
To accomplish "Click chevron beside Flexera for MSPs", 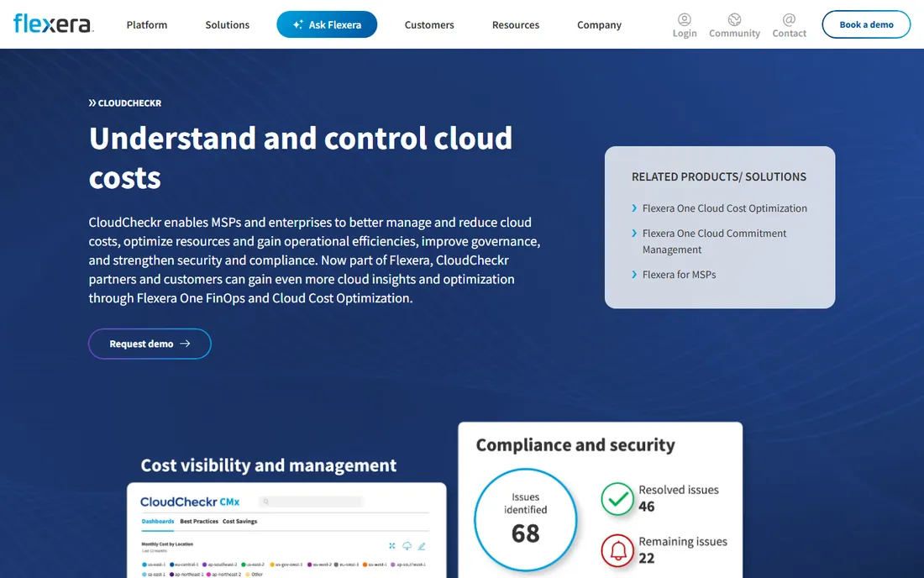I will [x=634, y=275].
